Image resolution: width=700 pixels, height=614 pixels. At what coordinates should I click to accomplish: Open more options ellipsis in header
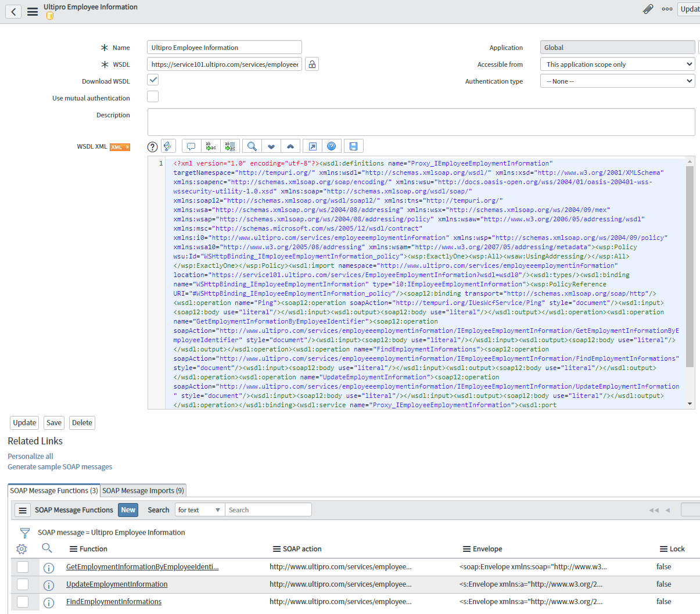click(667, 9)
